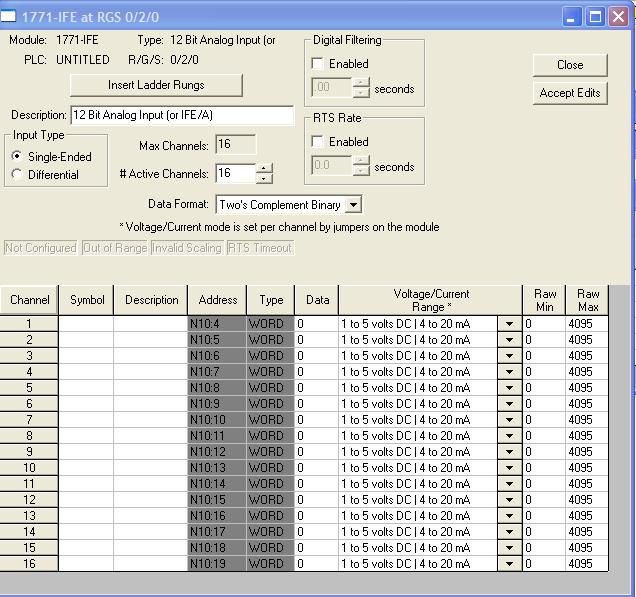This screenshot has width=636, height=597.
Task: Click the address cell N10:10
Action: 217,420
